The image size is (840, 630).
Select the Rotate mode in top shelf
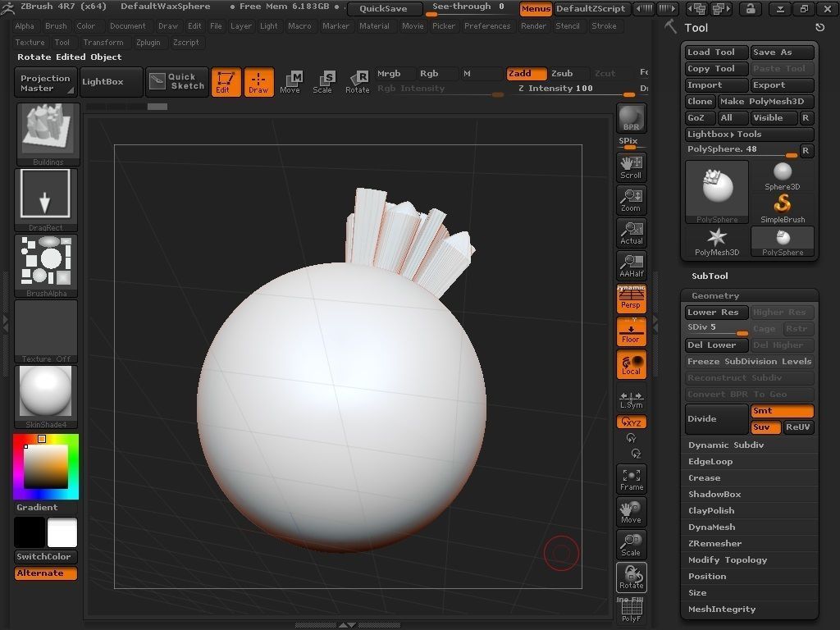pyautogui.click(x=357, y=82)
